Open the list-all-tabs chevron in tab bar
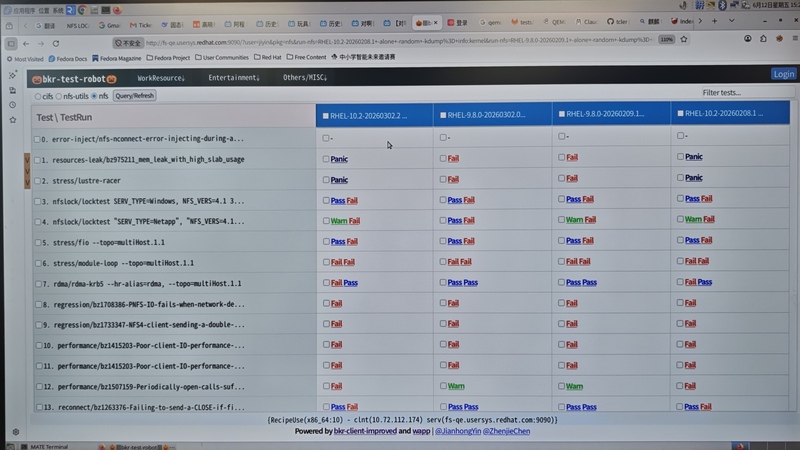The image size is (800, 450). (731, 21)
